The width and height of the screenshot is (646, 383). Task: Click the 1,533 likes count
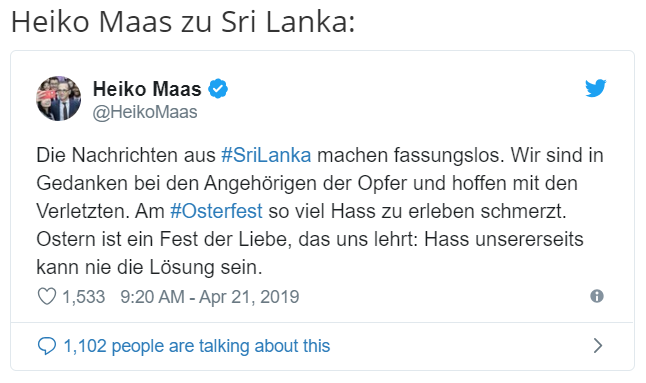click(x=84, y=297)
